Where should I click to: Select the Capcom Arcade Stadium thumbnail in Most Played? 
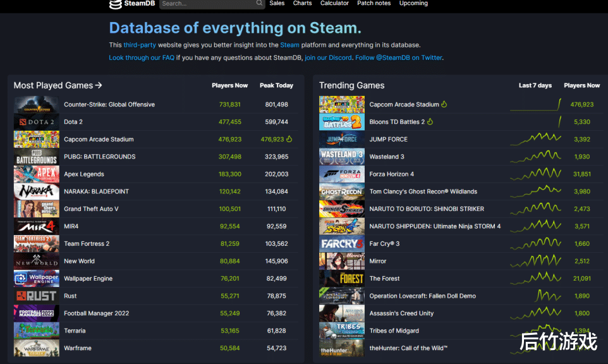coord(37,139)
